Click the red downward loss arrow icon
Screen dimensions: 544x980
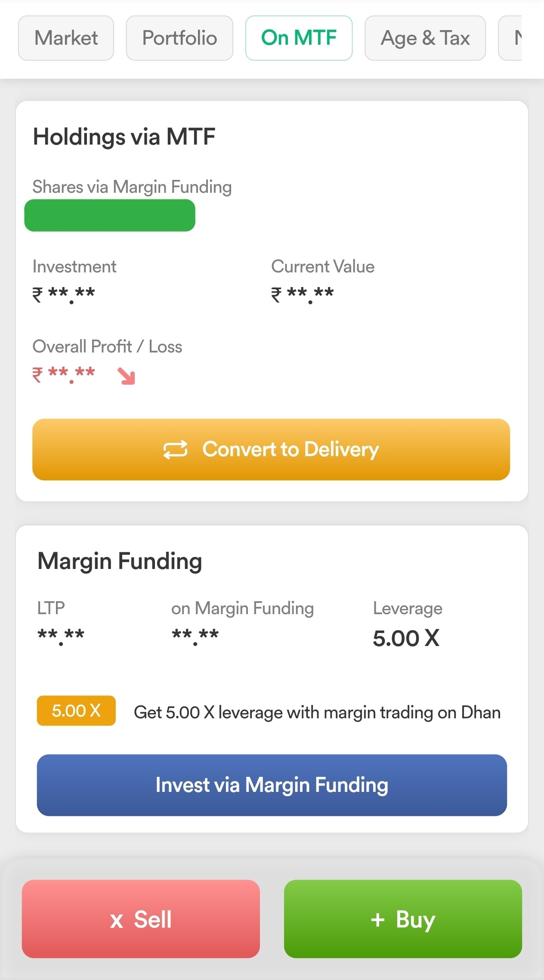click(x=127, y=376)
